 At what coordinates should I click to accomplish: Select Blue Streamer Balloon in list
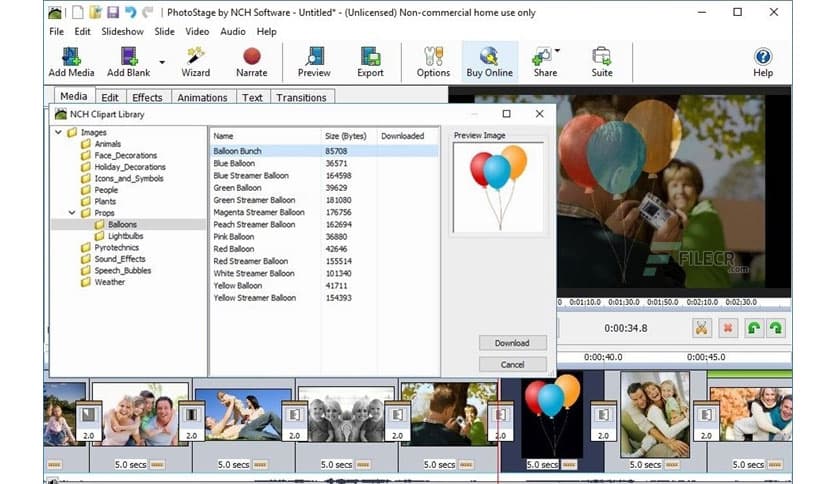click(x=325, y=175)
